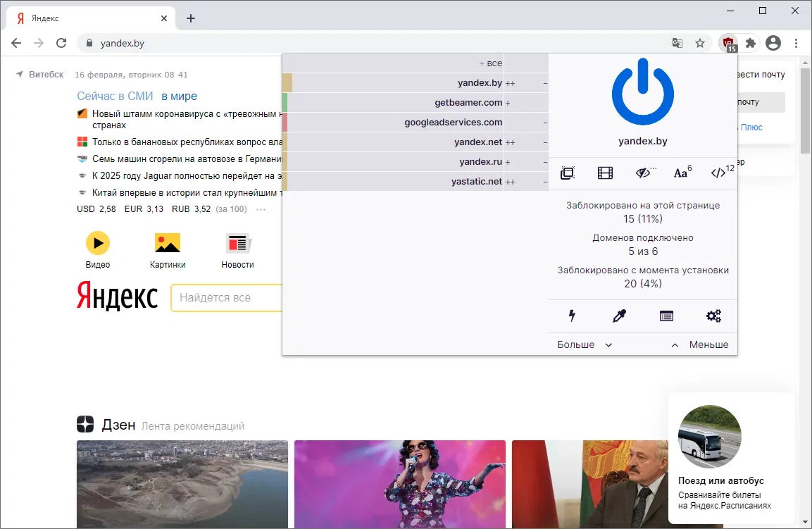Go back in browser history
Viewport: 812px width, 529px height.
(16, 43)
